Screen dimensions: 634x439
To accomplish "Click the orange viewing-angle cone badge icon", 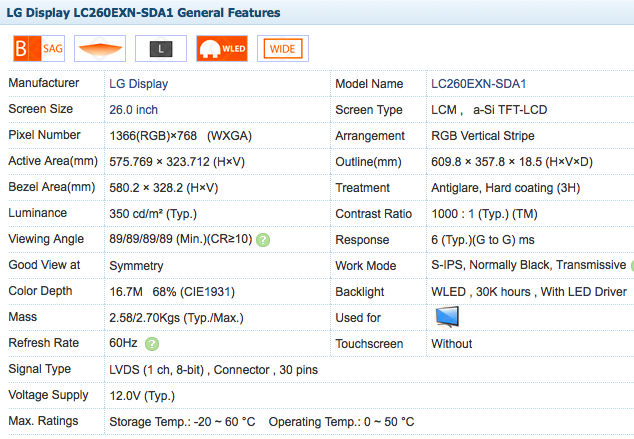I will click(x=100, y=49).
